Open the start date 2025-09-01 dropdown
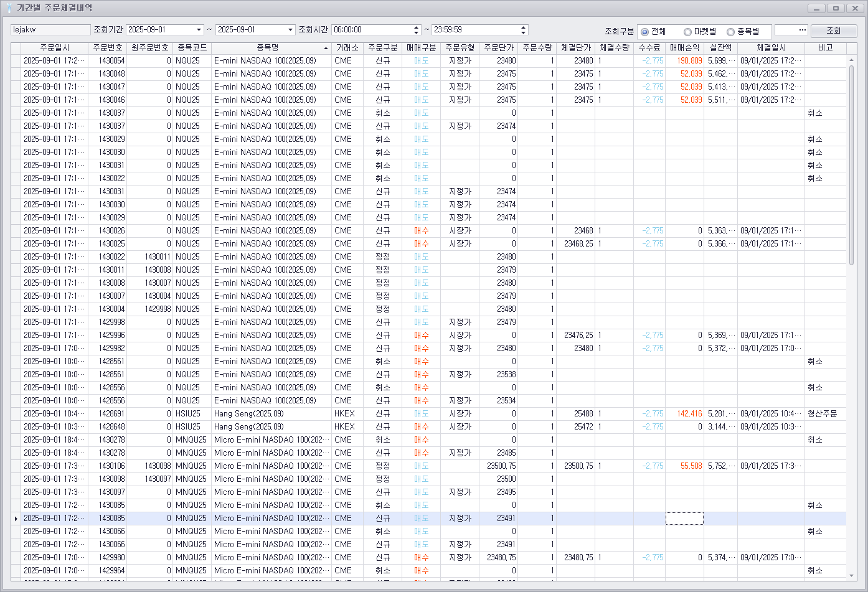The width and height of the screenshot is (868, 592). [x=199, y=30]
